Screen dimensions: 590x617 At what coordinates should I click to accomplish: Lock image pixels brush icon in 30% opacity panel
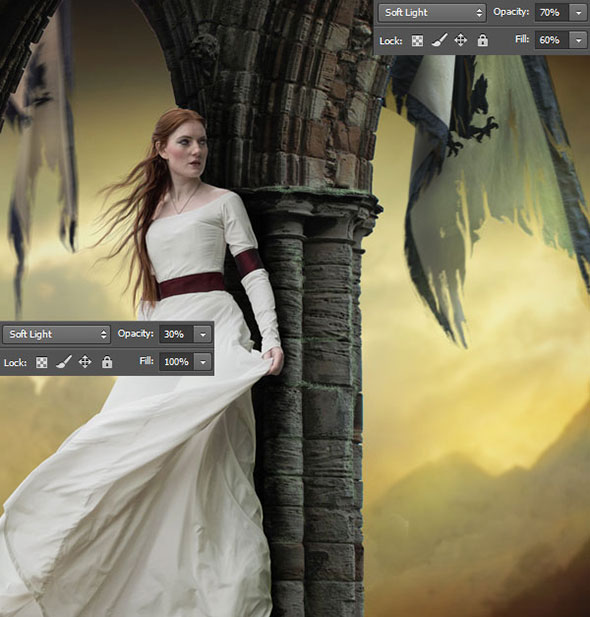(63, 362)
